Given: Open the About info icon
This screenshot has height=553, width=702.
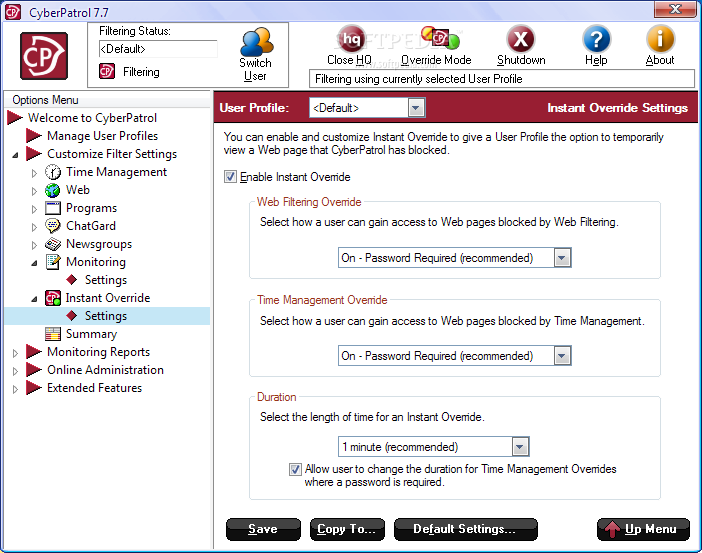Looking at the screenshot, I should pyautogui.click(x=660, y=39).
